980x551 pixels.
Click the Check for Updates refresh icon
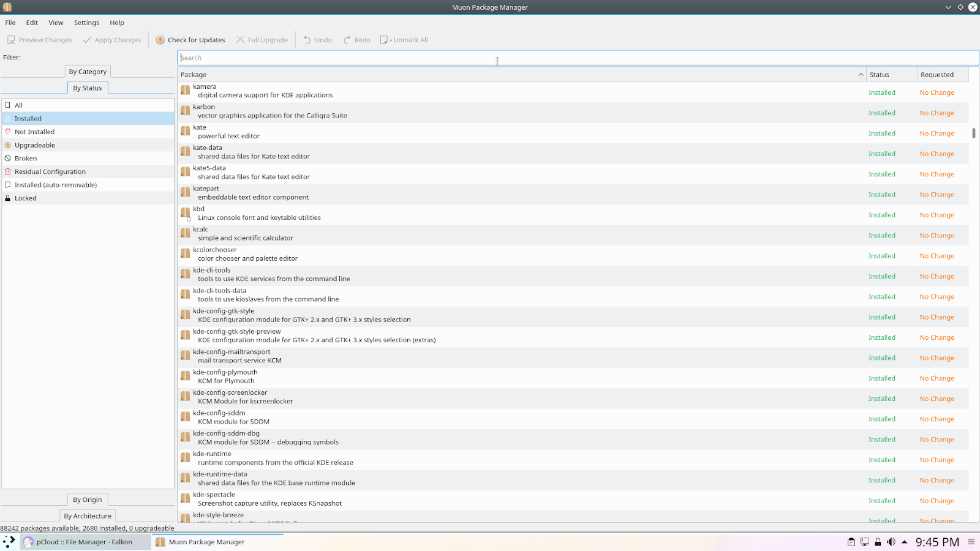[x=160, y=39]
